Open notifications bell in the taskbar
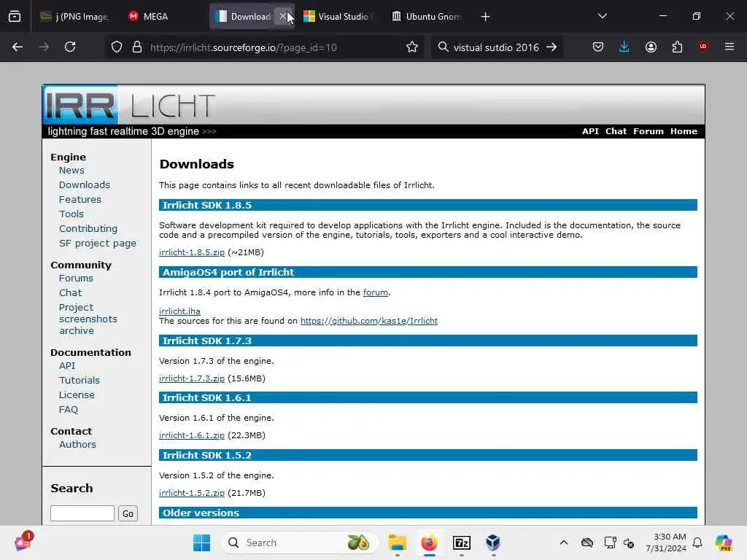Viewport: 747px width, 560px height. [x=697, y=542]
